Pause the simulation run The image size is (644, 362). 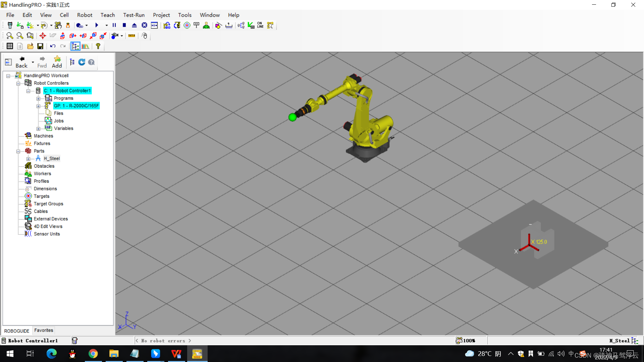[x=114, y=25]
